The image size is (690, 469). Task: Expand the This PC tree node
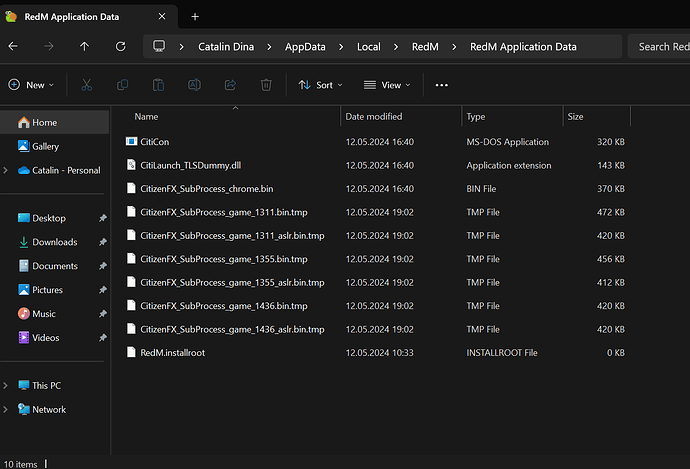[x=8, y=385]
